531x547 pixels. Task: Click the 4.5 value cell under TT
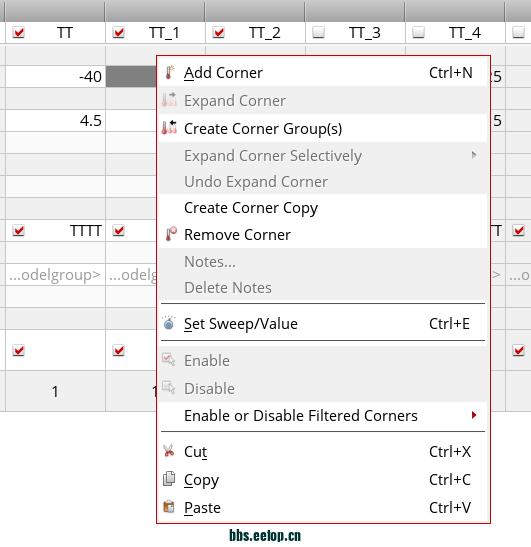[x=55, y=120]
